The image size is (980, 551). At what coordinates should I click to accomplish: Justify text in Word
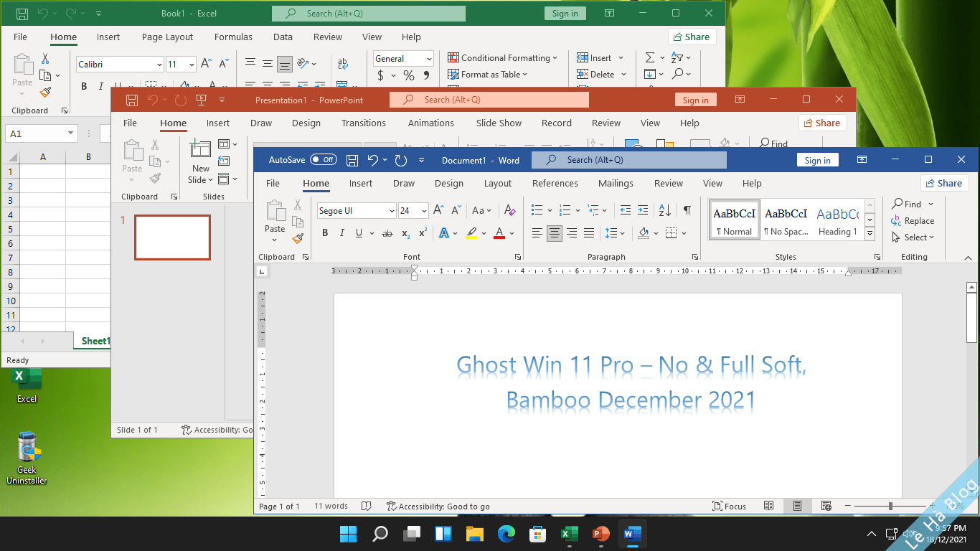pyautogui.click(x=588, y=233)
